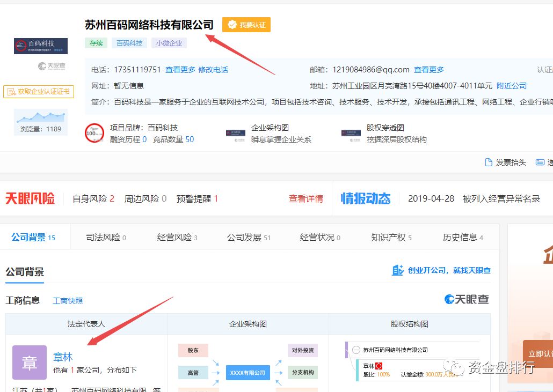The width and height of the screenshot is (553, 392).
Task: Open the 浏览量 1189 view chart
Action: coord(41,122)
